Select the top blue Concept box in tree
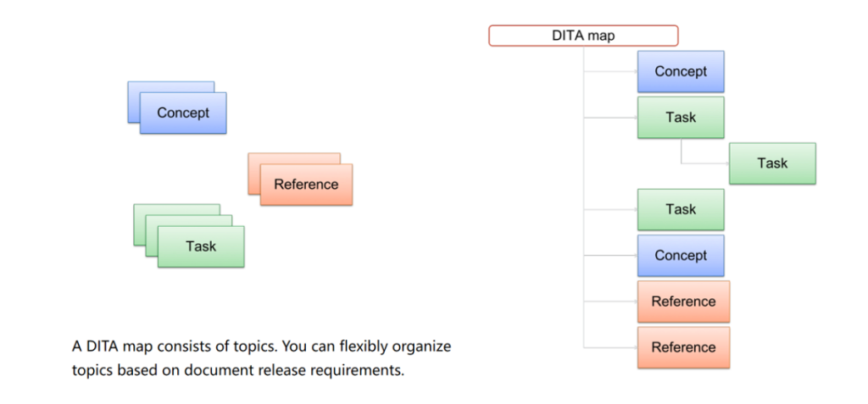868x404 pixels. (x=681, y=71)
